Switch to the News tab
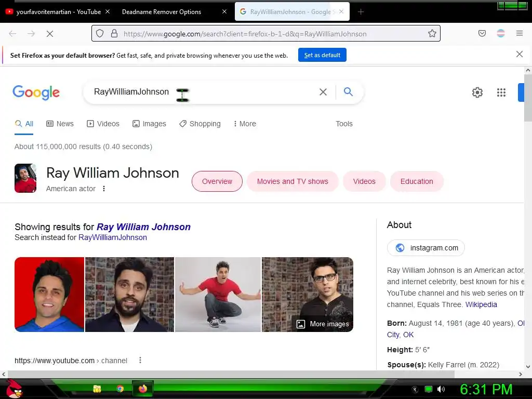 [60, 124]
